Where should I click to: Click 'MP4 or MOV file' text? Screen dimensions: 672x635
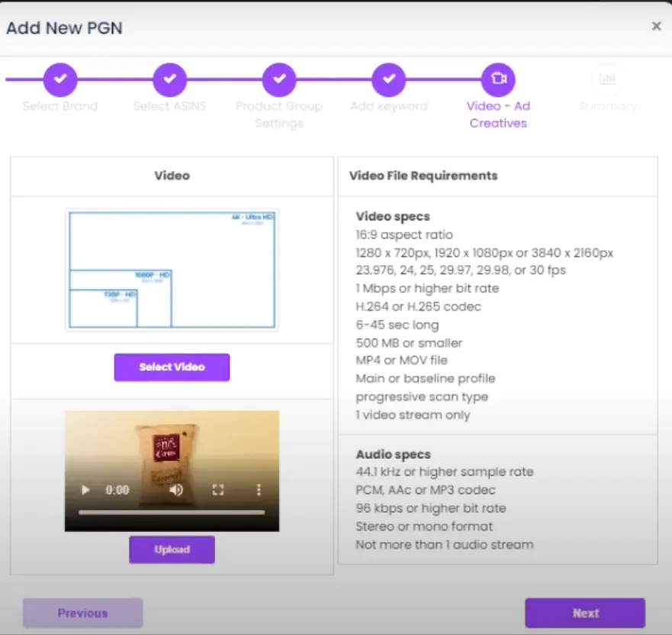(401, 360)
